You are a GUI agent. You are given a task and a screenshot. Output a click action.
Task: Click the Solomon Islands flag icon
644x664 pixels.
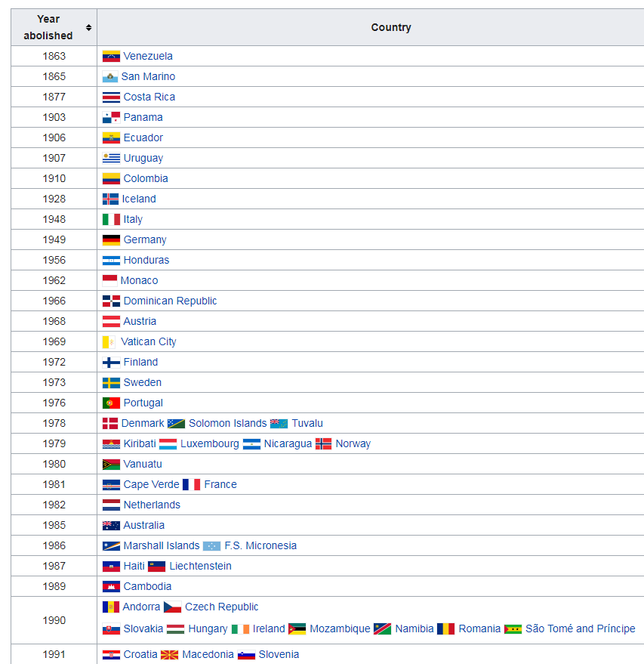(176, 424)
